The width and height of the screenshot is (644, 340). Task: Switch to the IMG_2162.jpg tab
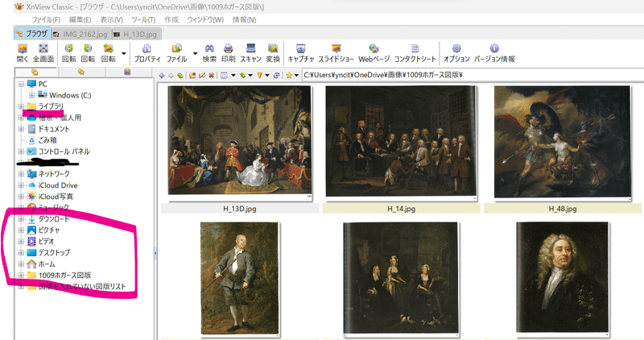tap(81, 34)
